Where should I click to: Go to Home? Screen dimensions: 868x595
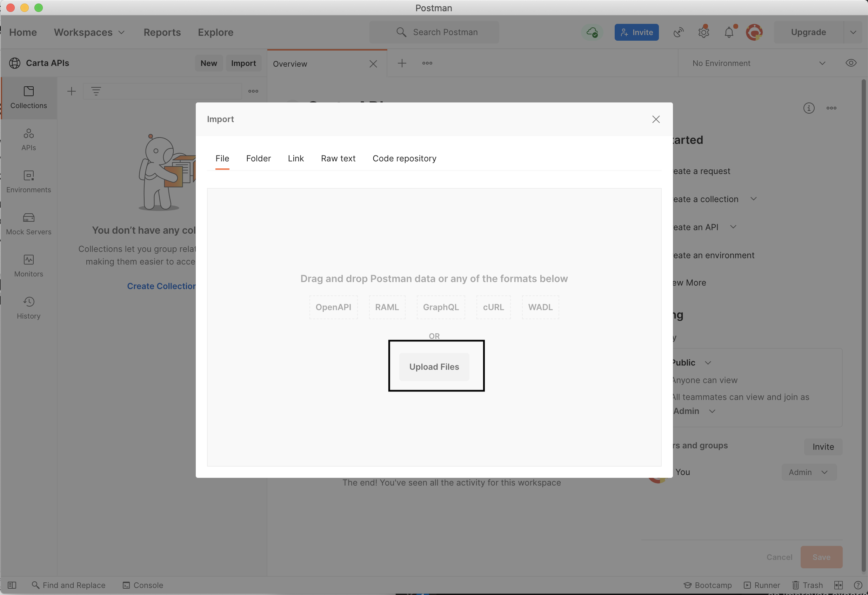point(23,32)
